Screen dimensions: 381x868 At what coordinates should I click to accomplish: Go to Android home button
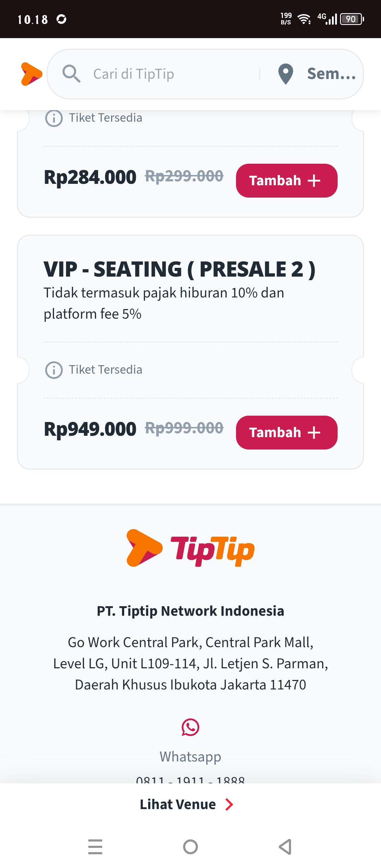point(190,847)
